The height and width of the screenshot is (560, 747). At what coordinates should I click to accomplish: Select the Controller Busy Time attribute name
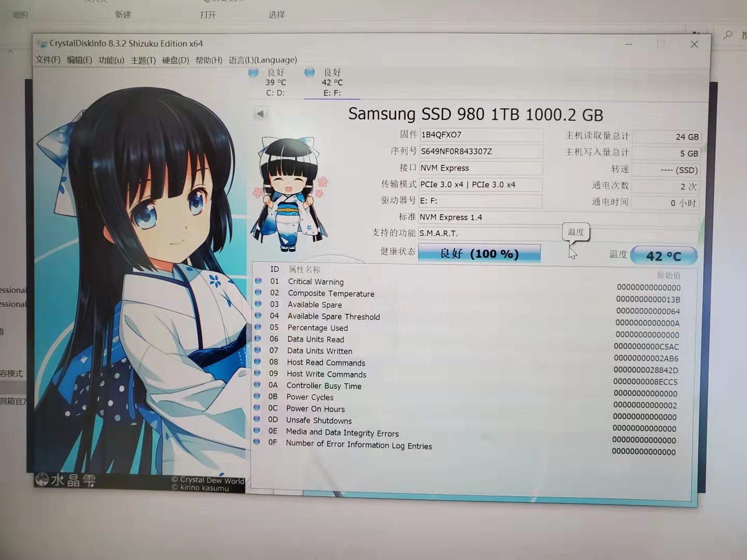coord(324,386)
